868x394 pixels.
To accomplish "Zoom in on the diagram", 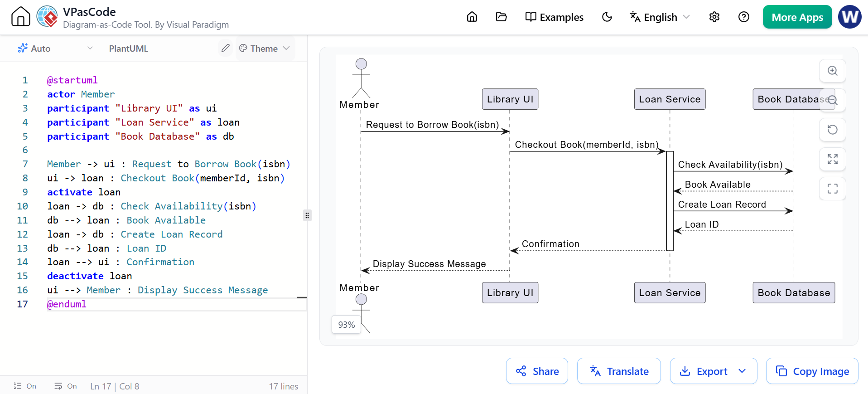I will pos(833,71).
